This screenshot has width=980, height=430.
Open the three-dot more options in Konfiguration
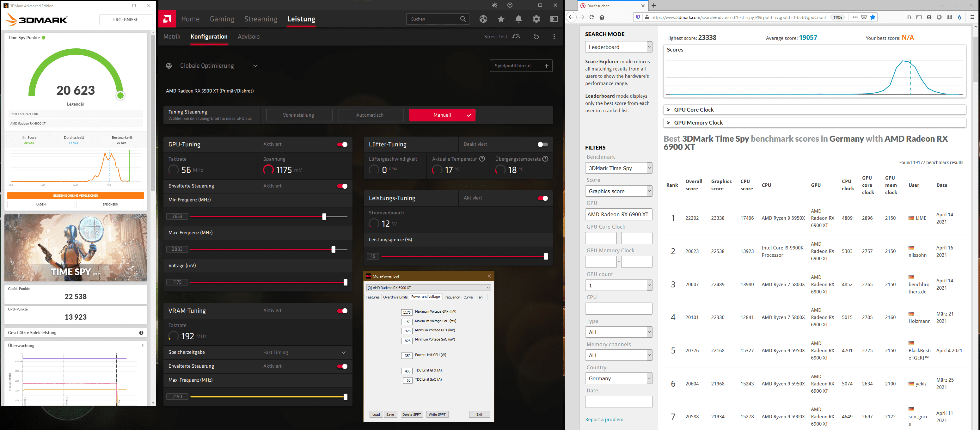tap(554, 37)
